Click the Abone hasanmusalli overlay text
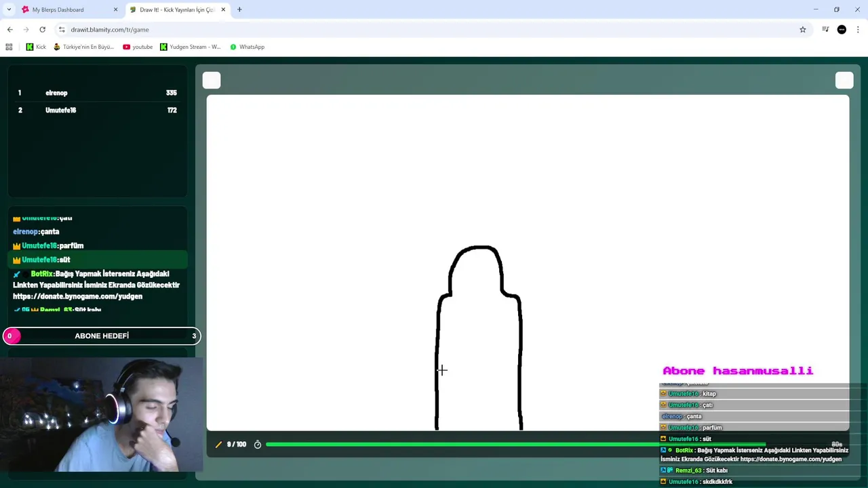The width and height of the screenshot is (868, 488). click(738, 371)
